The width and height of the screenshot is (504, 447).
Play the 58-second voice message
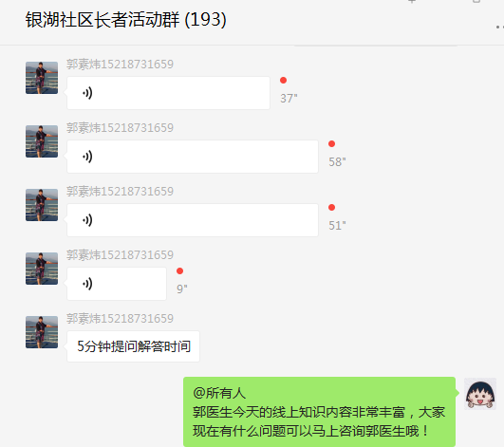coord(193,157)
